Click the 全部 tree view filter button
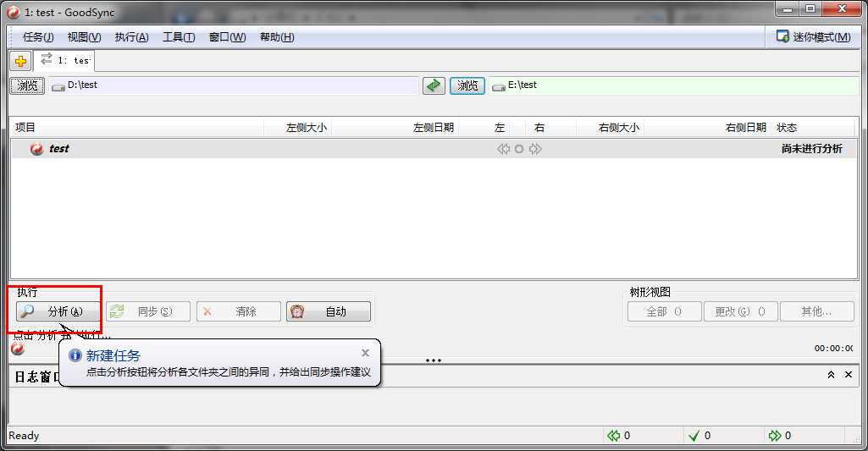Screen dimensions: 868x451 tap(664, 311)
